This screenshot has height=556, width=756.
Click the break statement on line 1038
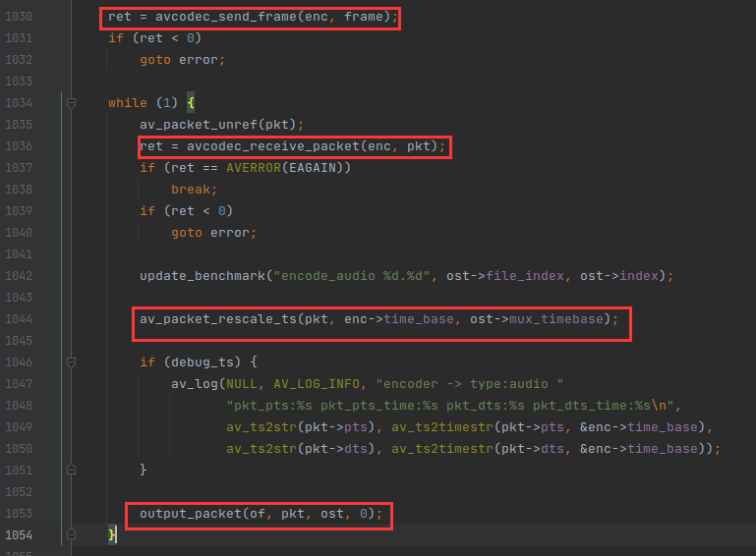193,190
